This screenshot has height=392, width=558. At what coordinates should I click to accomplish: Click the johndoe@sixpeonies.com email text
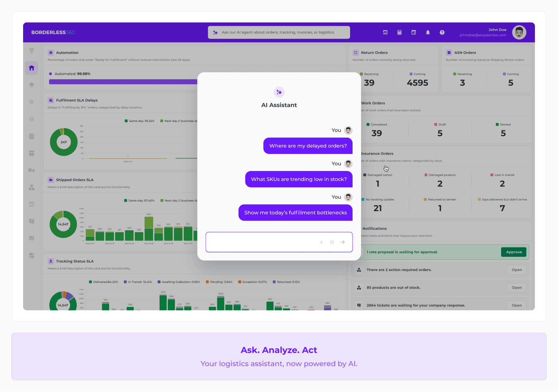click(483, 35)
